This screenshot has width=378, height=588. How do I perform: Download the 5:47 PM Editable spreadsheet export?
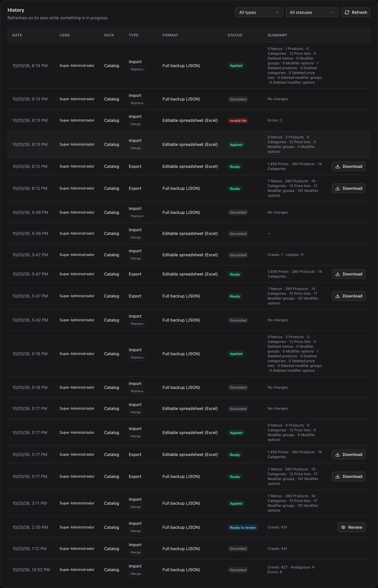pos(349,274)
